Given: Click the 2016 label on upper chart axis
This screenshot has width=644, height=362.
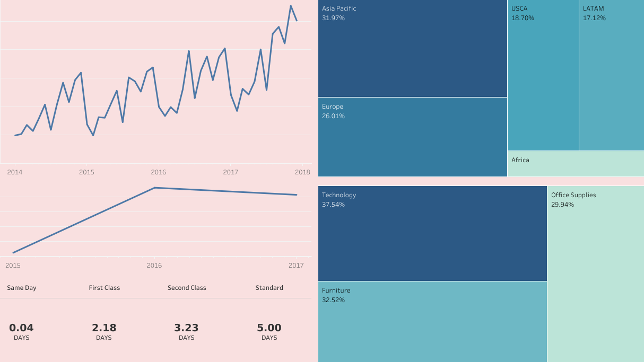Looking at the screenshot, I should coord(159,172).
